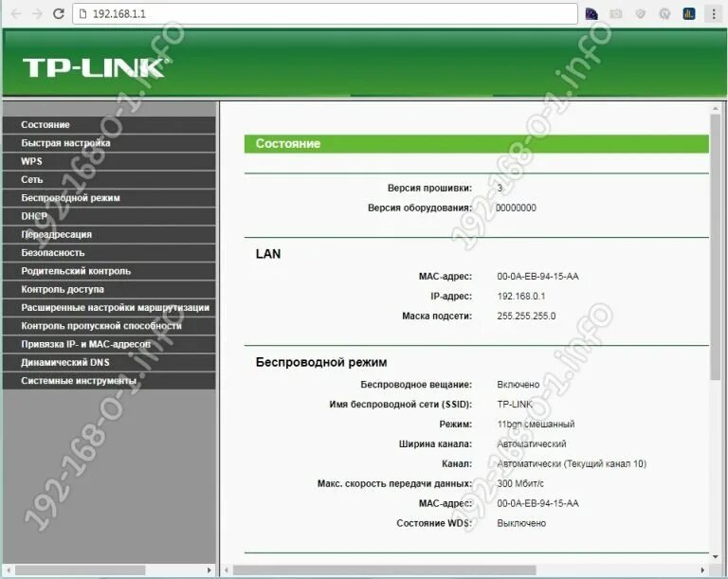Click main panel scrollbar down arrow

(715, 556)
